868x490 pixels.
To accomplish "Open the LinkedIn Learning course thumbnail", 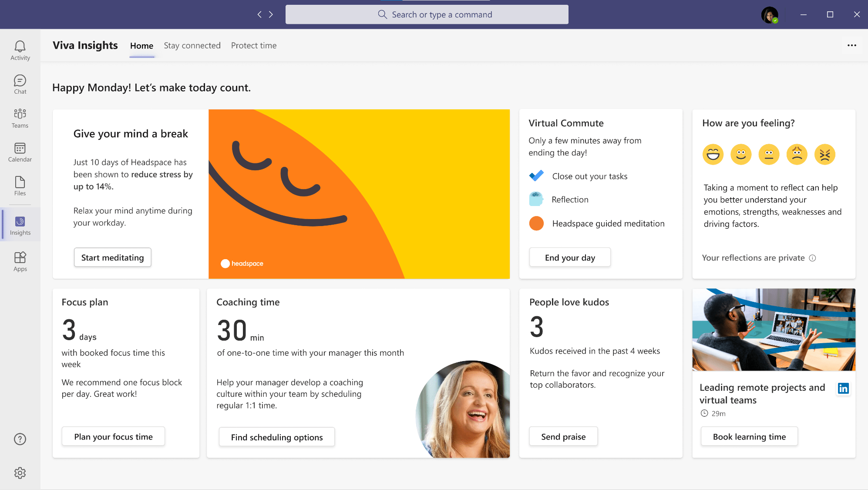I will coord(774,329).
